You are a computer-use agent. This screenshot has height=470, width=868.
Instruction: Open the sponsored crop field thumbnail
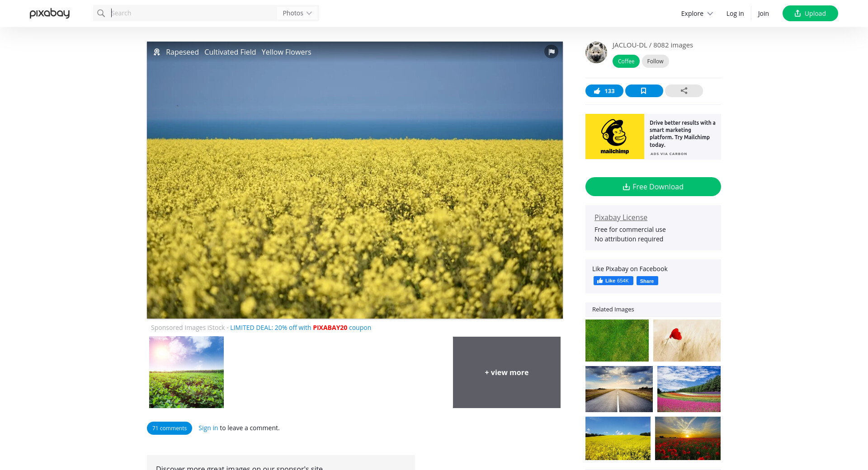click(186, 372)
